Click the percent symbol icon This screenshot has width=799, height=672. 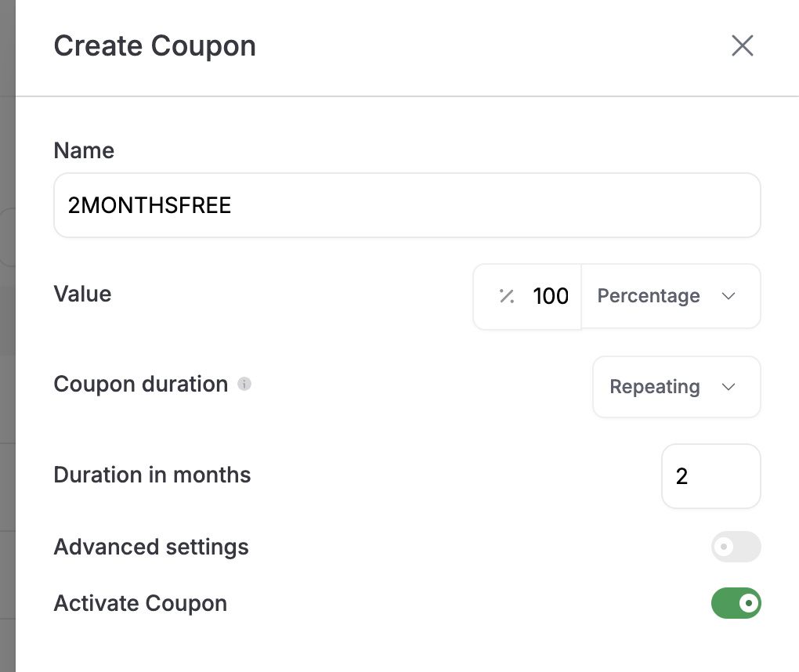[507, 296]
